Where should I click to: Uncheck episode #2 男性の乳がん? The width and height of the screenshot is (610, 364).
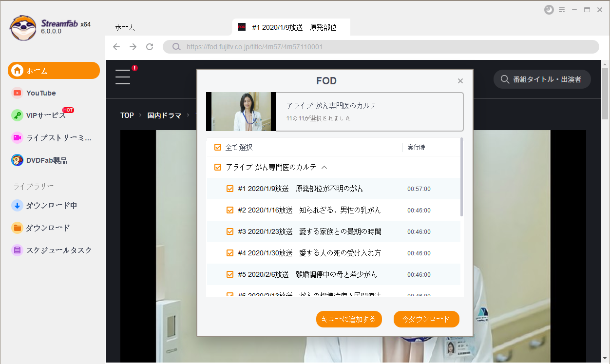pyautogui.click(x=230, y=210)
